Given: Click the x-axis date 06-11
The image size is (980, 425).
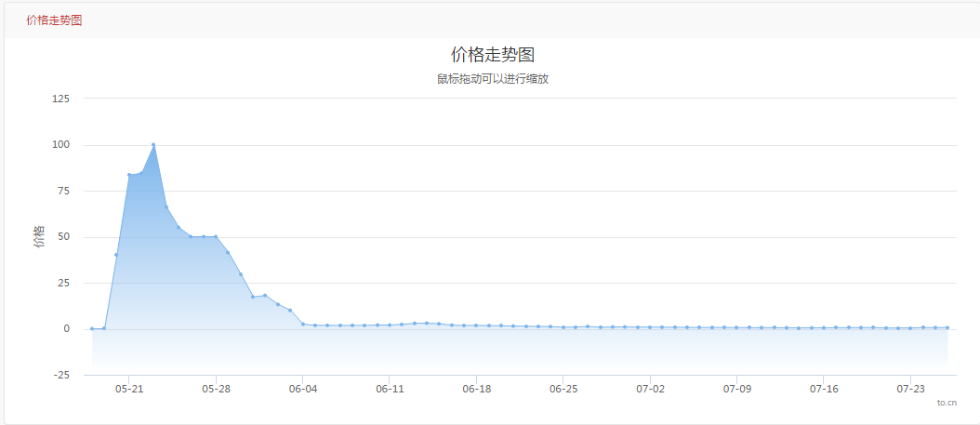Looking at the screenshot, I should tap(390, 389).
